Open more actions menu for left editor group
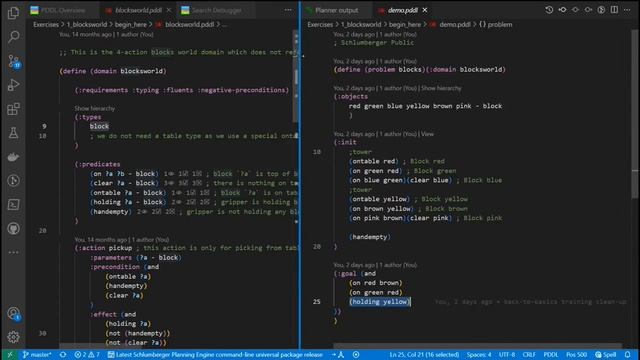Image resolution: width=640 pixels, height=360 pixels. [288, 10]
